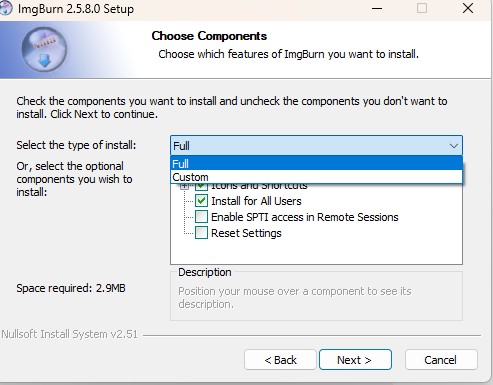Select Full from install type list
Viewport: 493px width, 385px height.
[316, 163]
